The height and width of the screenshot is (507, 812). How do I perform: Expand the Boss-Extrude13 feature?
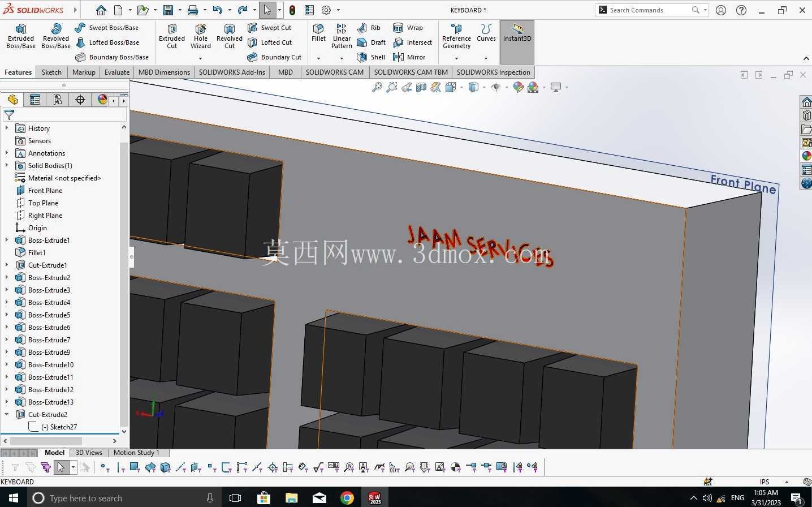pyautogui.click(x=7, y=402)
